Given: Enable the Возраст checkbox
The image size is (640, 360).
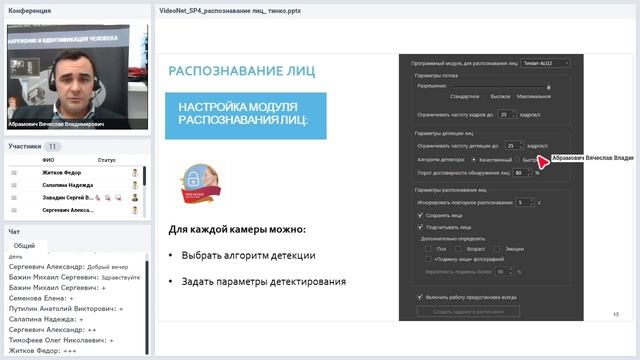Looking at the screenshot, I should [x=458, y=249].
